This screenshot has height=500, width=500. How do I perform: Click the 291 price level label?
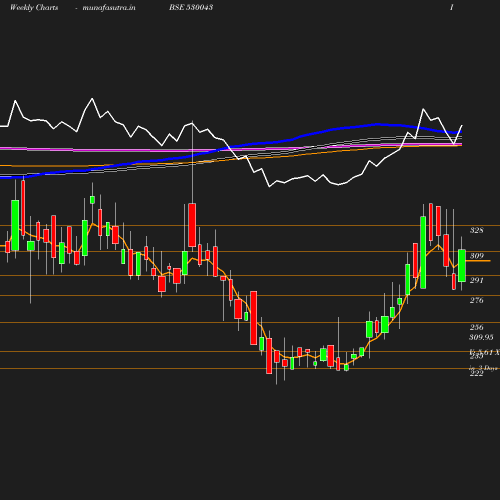[x=477, y=280]
